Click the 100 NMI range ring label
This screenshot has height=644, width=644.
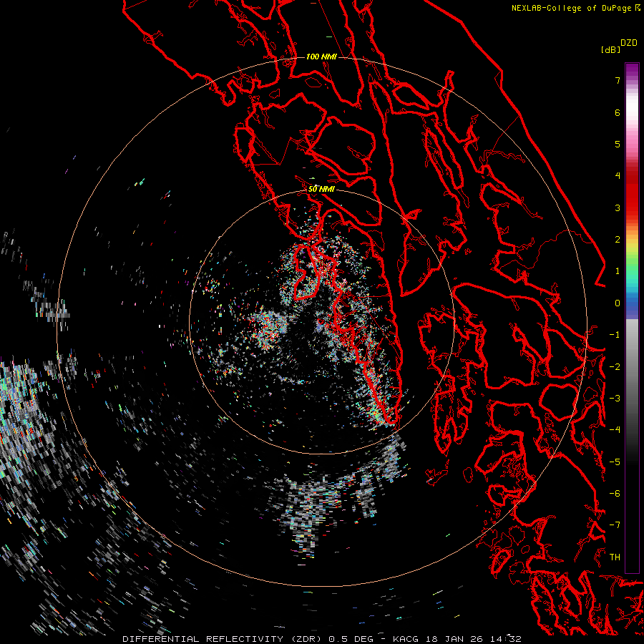(321, 57)
